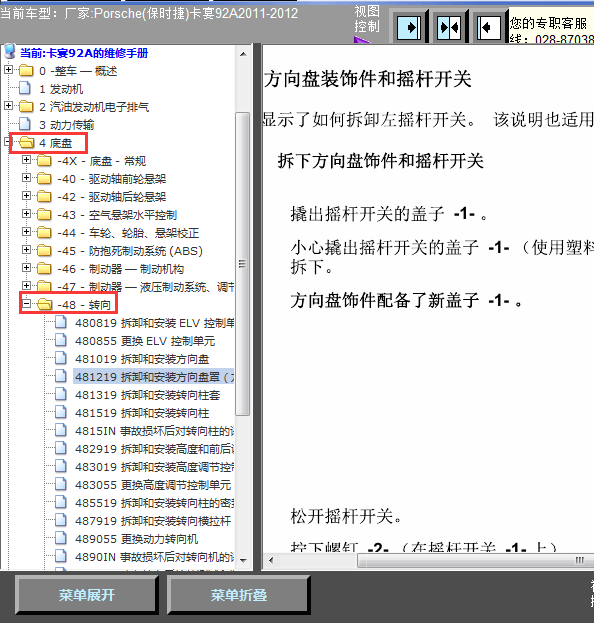The width and height of the screenshot is (594, 626).
Task: Click document icon of 481319 拆卸和安装转向柱套
Action: tap(61, 394)
